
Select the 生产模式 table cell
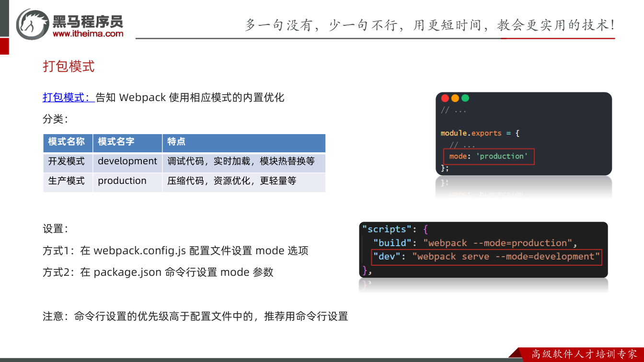pyautogui.click(x=68, y=181)
